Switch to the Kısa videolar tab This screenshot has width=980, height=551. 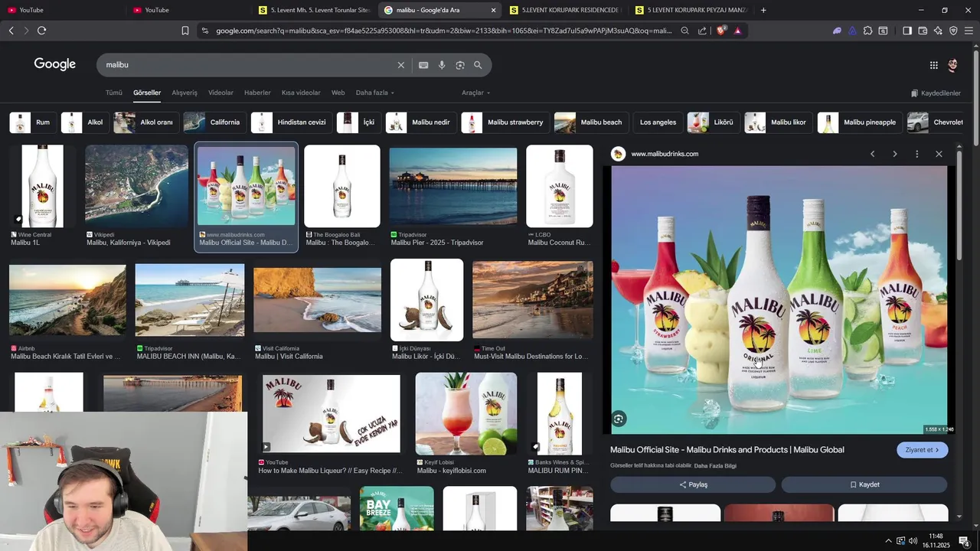tap(301, 93)
